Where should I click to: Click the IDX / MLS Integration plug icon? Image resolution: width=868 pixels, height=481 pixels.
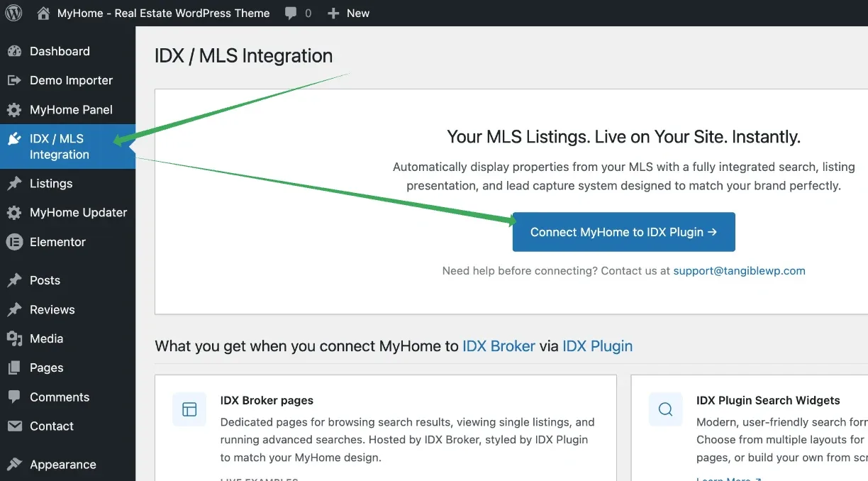[x=14, y=139]
